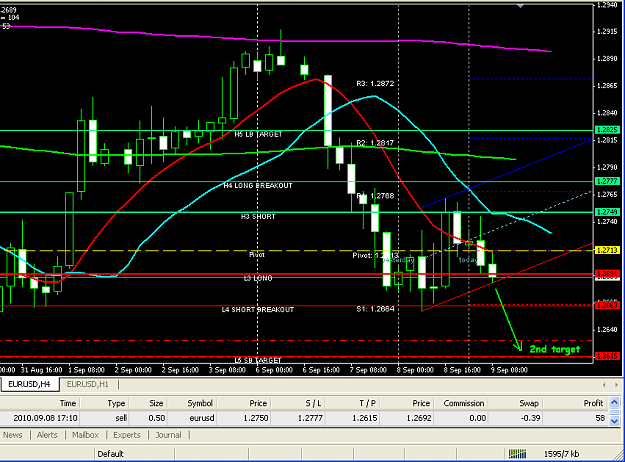This screenshot has height=462, width=625.
Task: Click the 1.2777 green price tag
Action: coord(607,181)
